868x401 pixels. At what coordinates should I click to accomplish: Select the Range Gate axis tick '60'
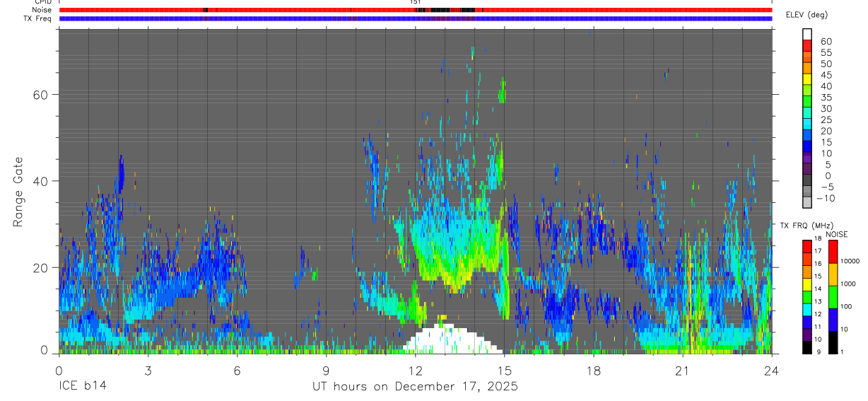[x=40, y=94]
